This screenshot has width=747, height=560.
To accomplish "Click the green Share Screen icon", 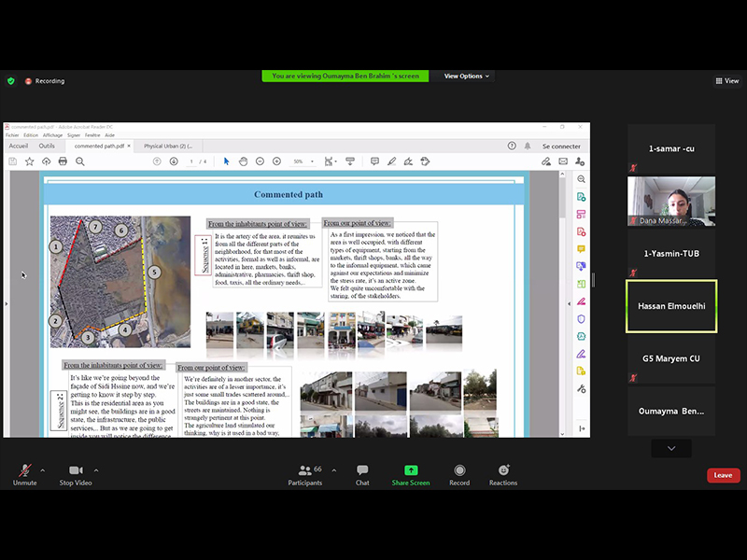I will click(x=411, y=470).
